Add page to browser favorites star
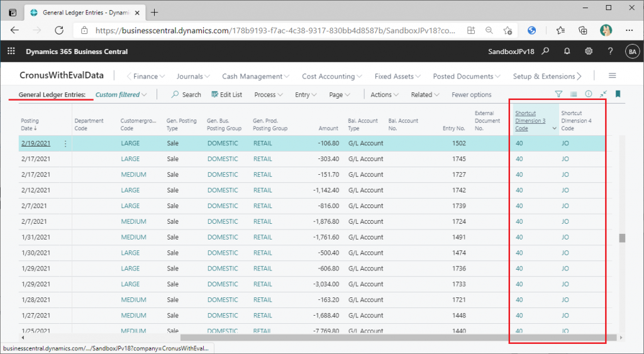This screenshot has height=354, width=644. 508,30
